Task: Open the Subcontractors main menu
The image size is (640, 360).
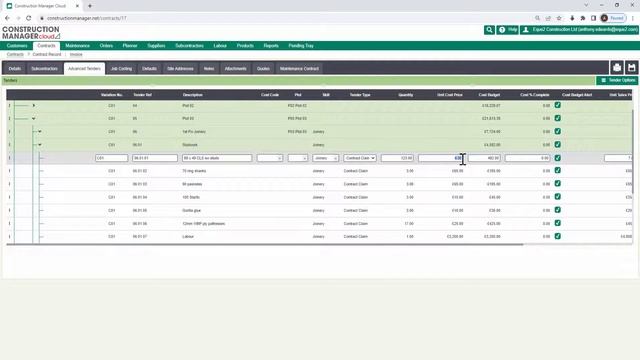Action: click(189, 46)
